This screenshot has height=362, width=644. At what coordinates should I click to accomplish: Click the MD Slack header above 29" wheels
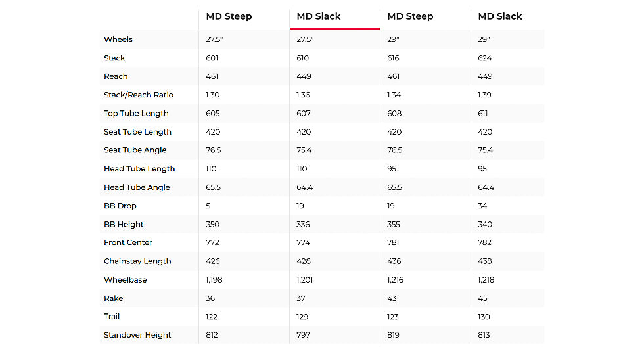coord(500,16)
